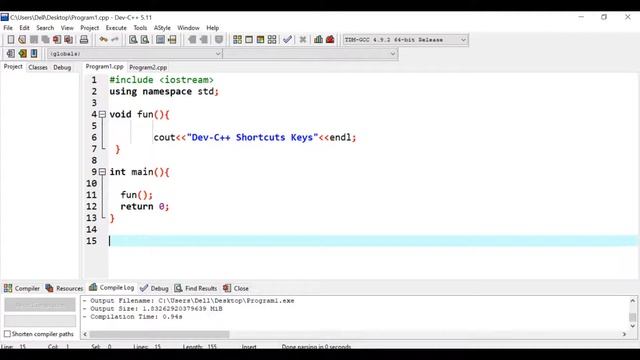
Task: Click the Toggle Bookmarks green arrow icon
Action: pyautogui.click(x=22, y=53)
